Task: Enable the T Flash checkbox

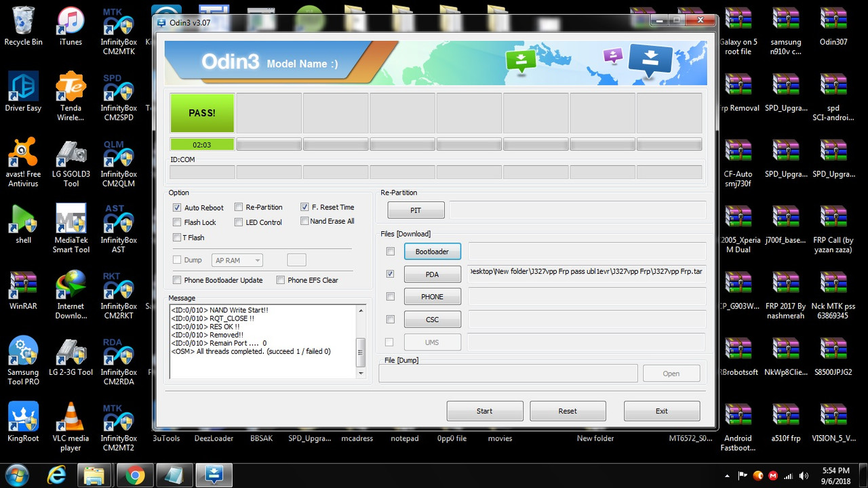Action: tap(177, 237)
